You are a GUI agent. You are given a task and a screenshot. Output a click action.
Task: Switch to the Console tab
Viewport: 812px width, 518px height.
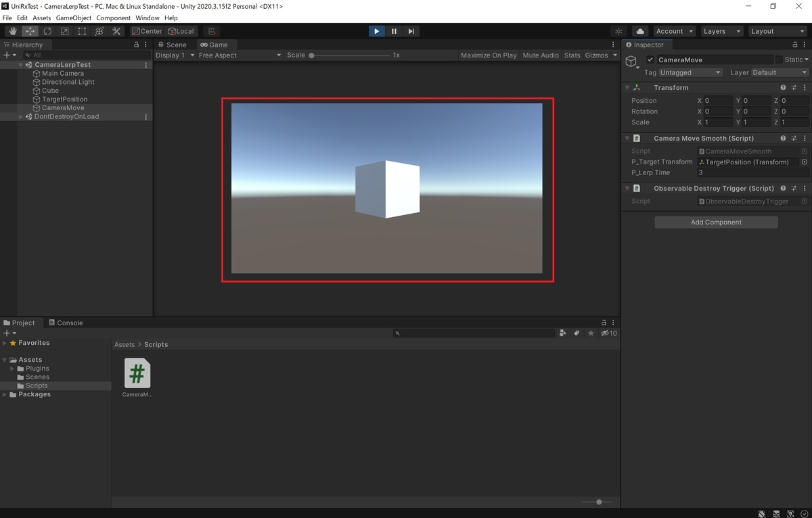coord(66,323)
